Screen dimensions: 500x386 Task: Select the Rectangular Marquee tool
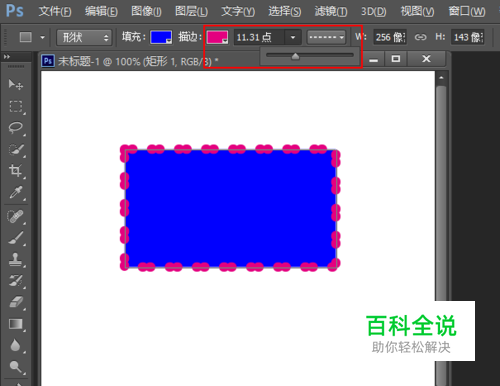click(x=16, y=107)
